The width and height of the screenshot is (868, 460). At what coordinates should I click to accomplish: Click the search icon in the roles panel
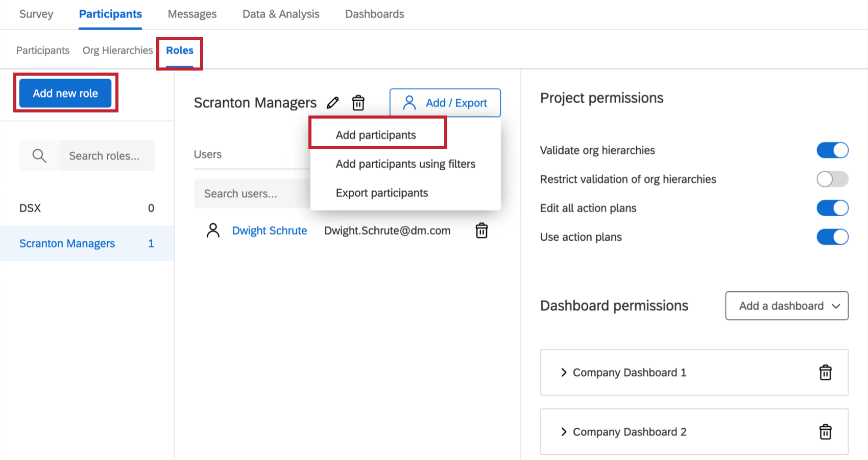pyautogui.click(x=39, y=155)
